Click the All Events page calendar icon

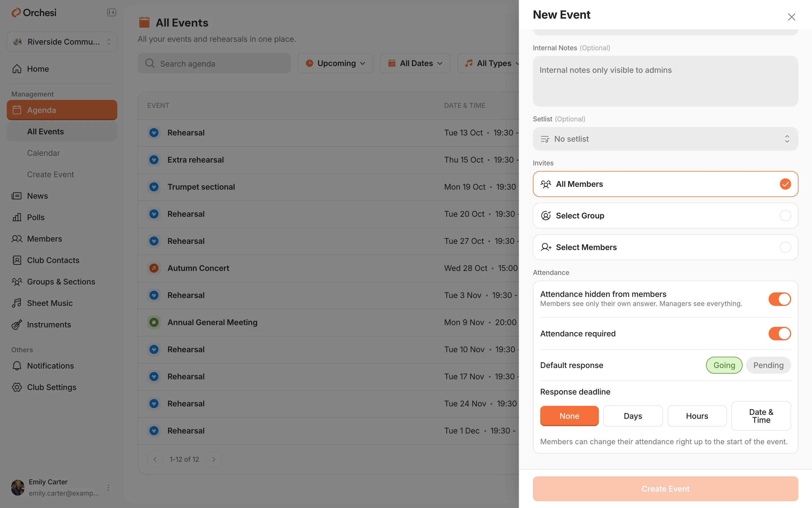tap(144, 23)
